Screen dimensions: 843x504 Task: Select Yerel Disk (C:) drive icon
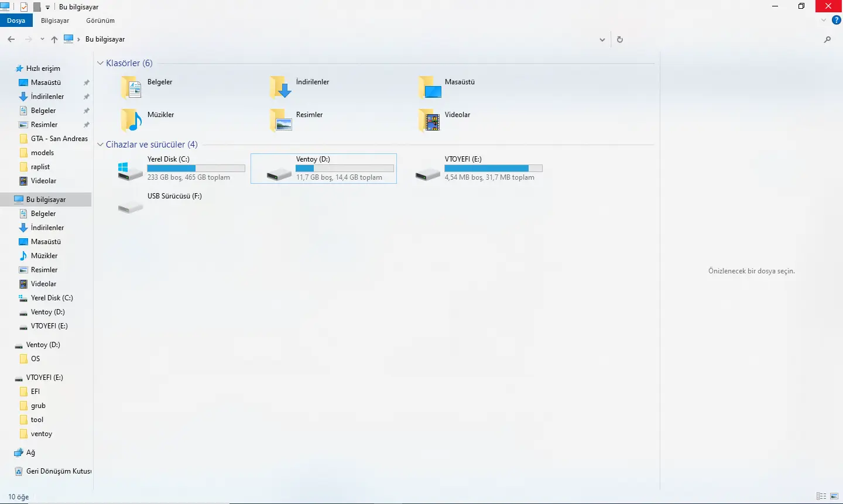point(130,170)
